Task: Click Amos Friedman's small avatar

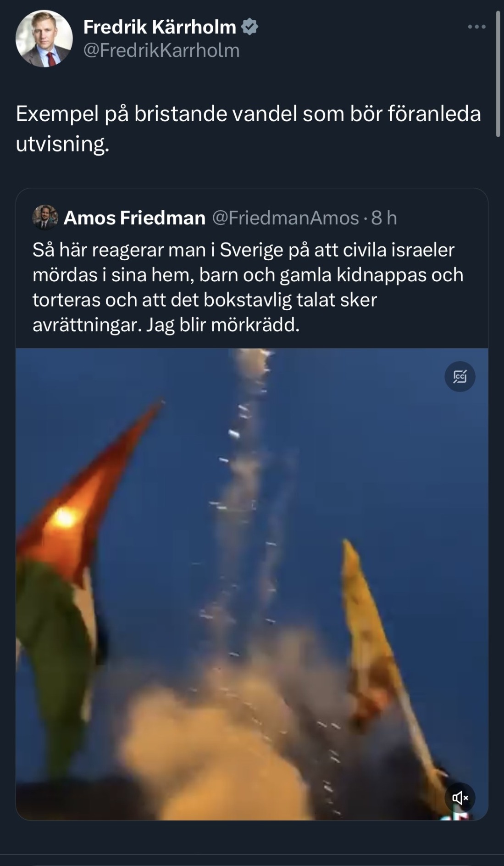Action: pos(45,218)
